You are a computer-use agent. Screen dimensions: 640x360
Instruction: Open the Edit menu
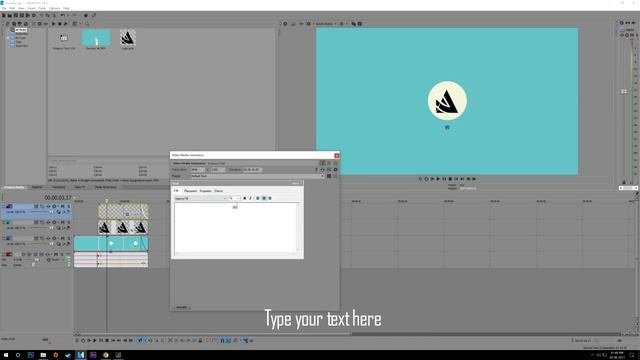(12, 8)
